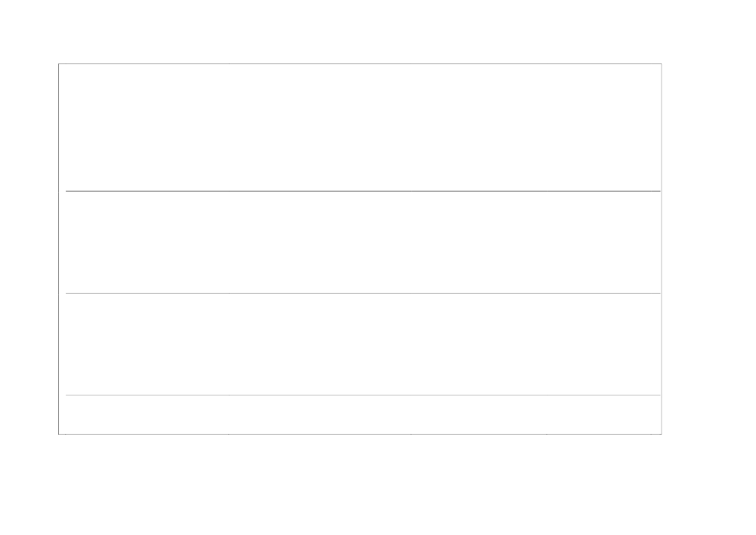The image size is (756, 535).
Task: Click the fourth tick mark on bottom axis
Action: (546, 435)
